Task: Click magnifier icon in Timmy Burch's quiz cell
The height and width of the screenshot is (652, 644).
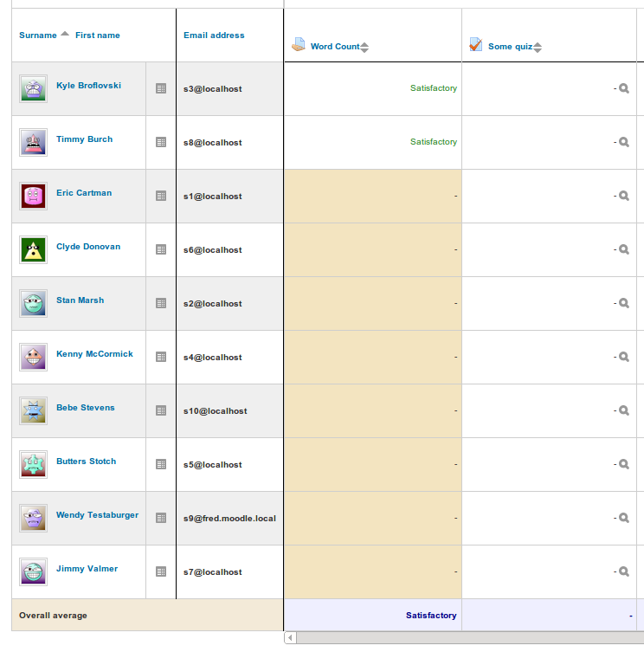Action: [x=623, y=142]
